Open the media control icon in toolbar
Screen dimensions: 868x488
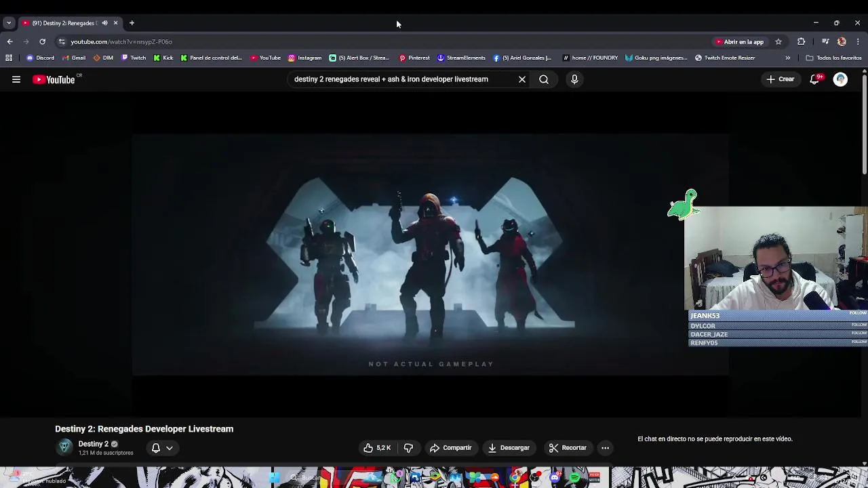click(825, 41)
